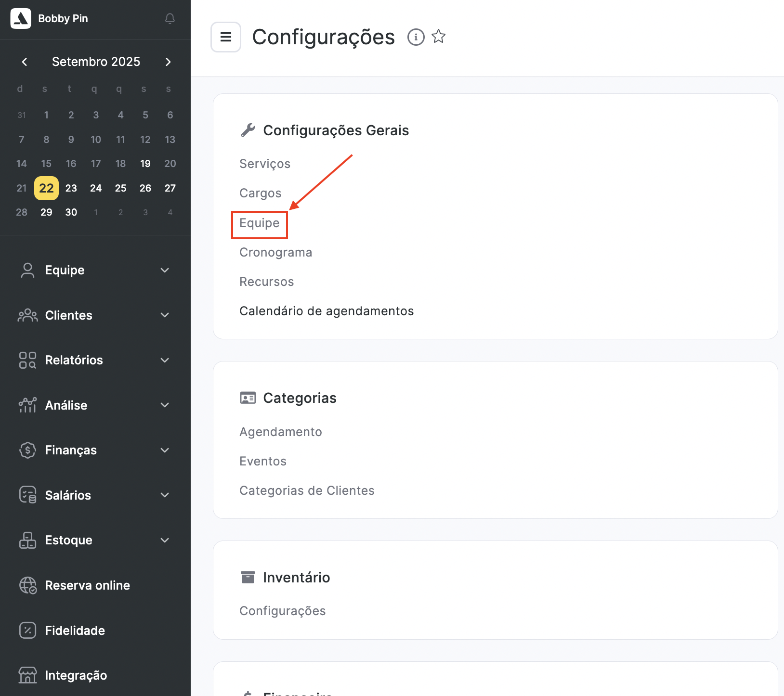Viewport: 784px width, 696px height.
Task: Open Integração in the sidebar
Action: pos(76,675)
